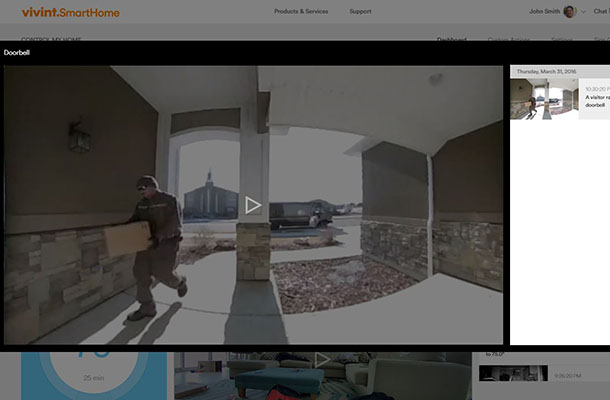This screenshot has width=610, height=400.
Task: Play the Doorbell video
Action: tap(253, 205)
